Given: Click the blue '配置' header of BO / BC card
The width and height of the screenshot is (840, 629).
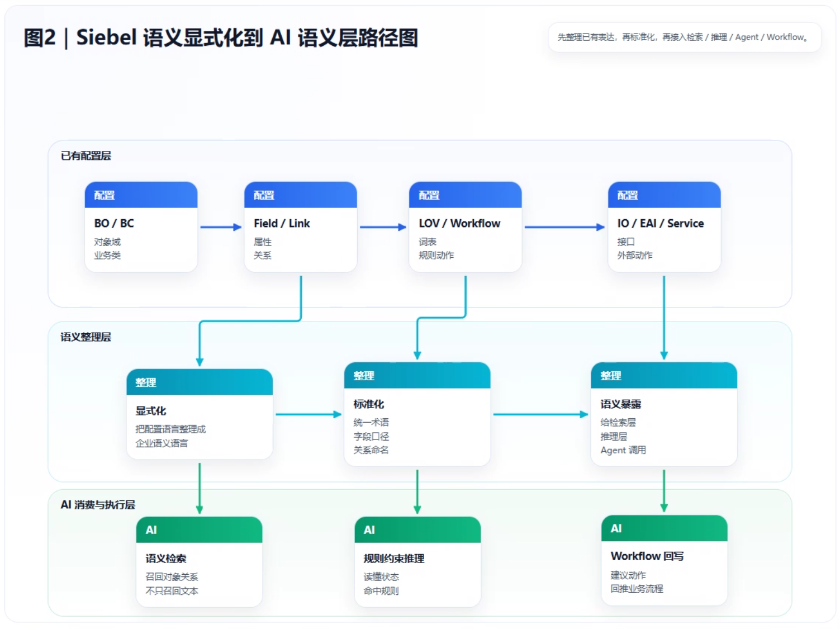Looking at the screenshot, I should [141, 195].
